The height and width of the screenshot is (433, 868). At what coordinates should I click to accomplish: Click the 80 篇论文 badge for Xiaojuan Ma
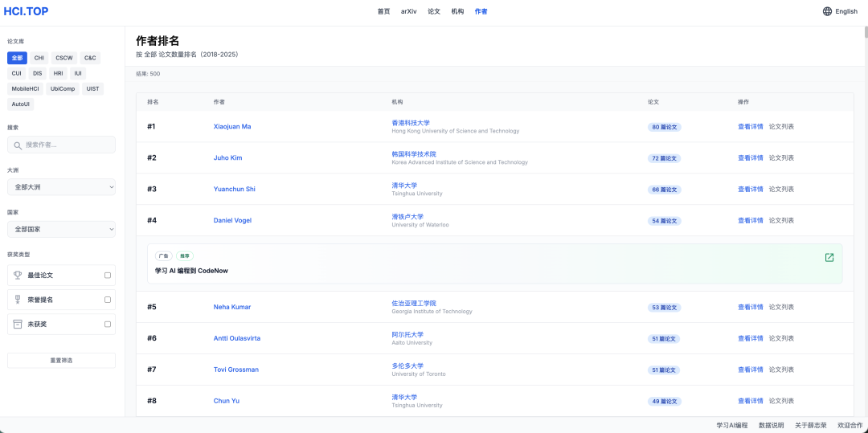click(x=664, y=127)
